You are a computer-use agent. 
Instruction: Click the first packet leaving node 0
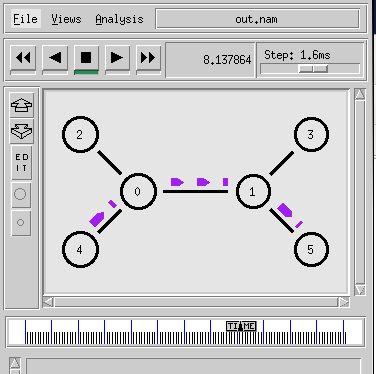point(177,182)
